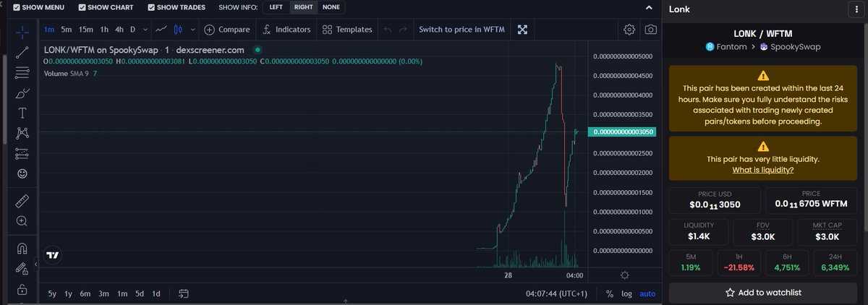The image size is (868, 305).
Task: Select the 1m timeframe
Action: tap(49, 30)
